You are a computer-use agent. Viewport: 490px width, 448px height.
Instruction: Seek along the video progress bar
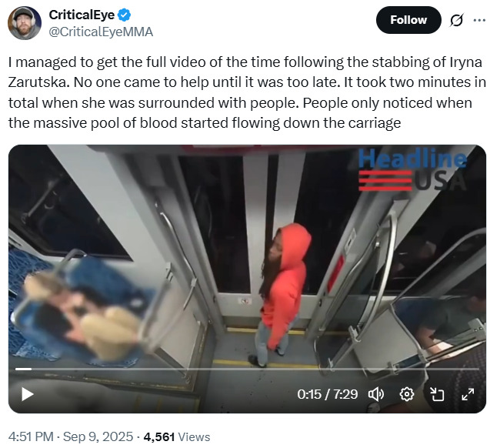pyautogui.click(x=247, y=369)
